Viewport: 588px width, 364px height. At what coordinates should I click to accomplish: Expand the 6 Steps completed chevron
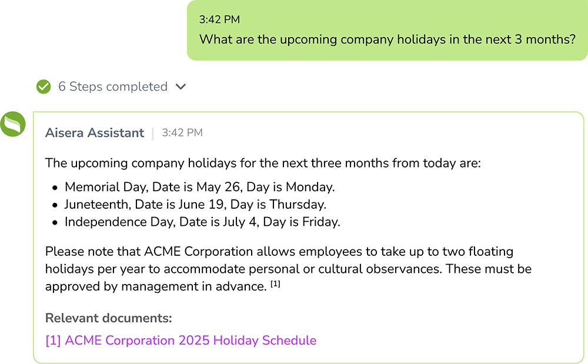[x=181, y=87]
